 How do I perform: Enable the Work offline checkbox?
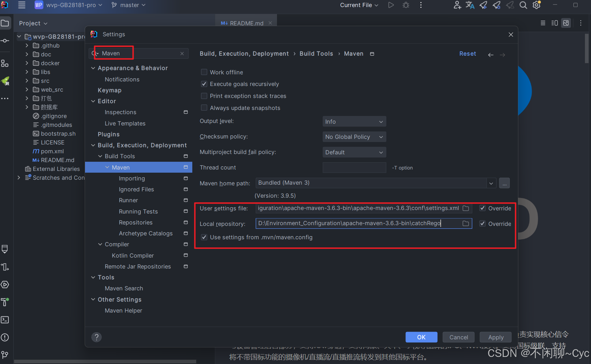click(204, 72)
